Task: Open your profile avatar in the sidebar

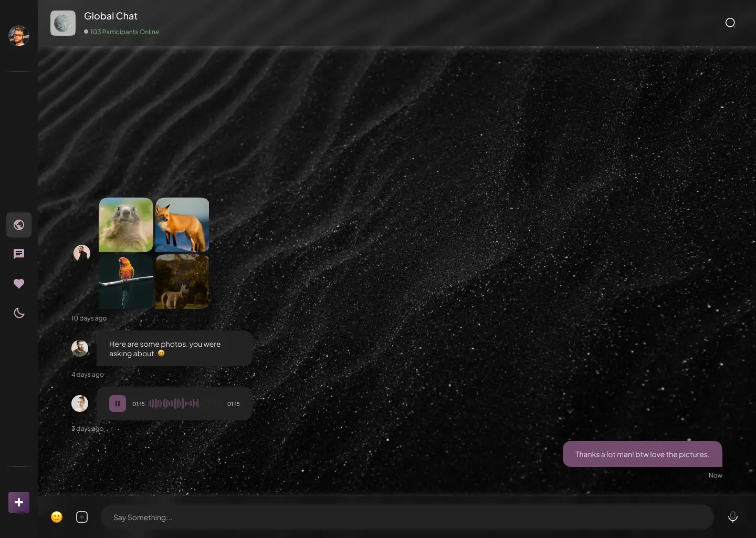Action: 19,36
